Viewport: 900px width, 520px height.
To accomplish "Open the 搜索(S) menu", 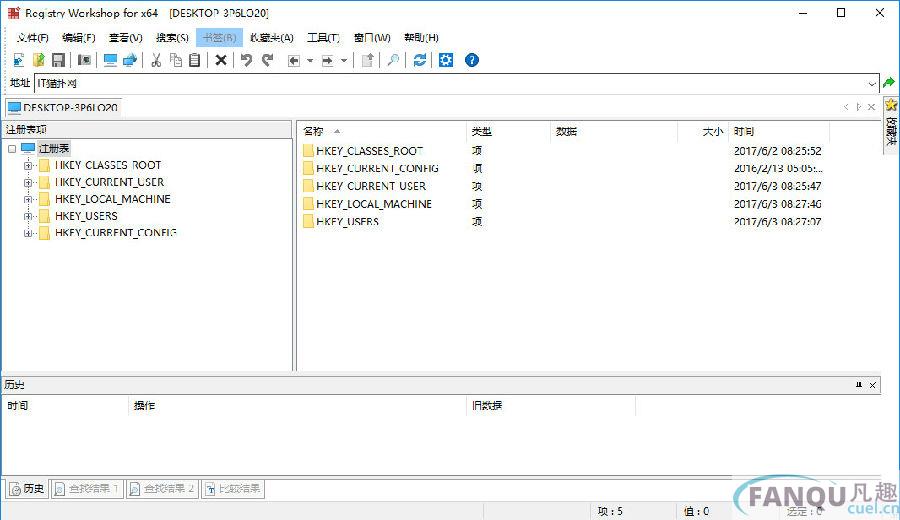I will pos(172,38).
